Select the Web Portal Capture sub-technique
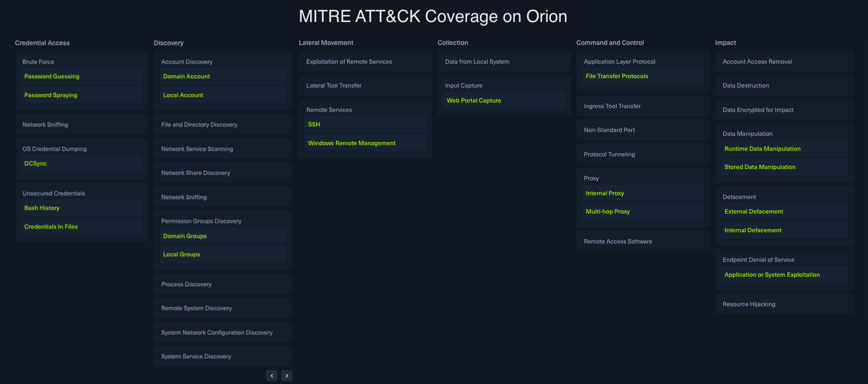Image resolution: width=868 pixels, height=384 pixels. pyautogui.click(x=474, y=101)
